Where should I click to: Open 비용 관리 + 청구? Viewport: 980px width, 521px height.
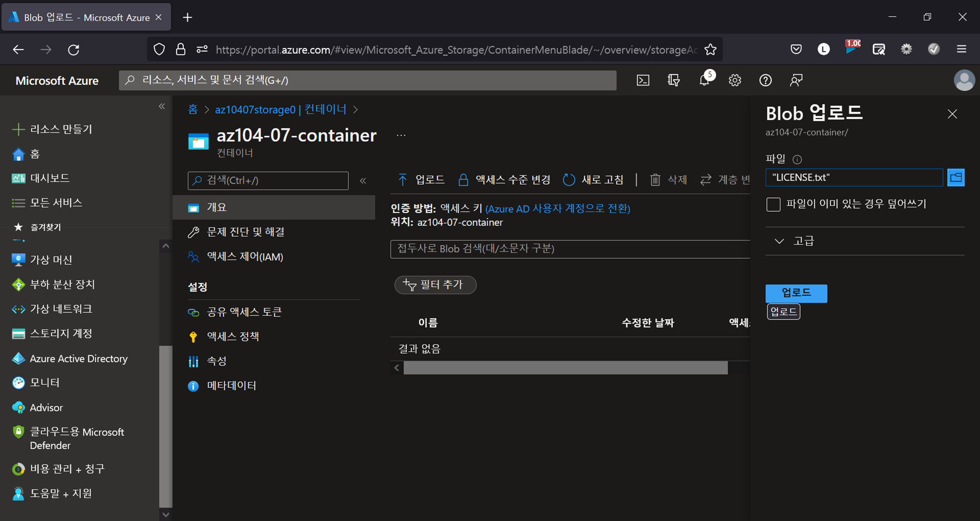pos(58,469)
